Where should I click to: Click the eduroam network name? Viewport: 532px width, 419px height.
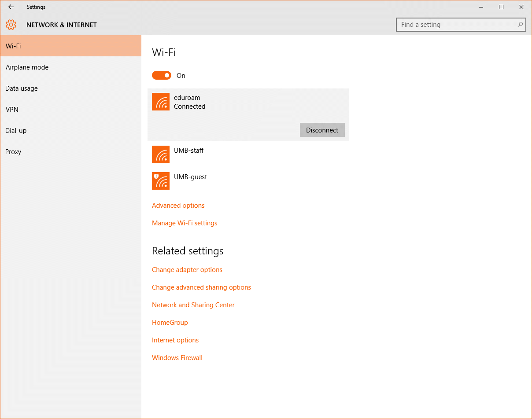click(187, 98)
